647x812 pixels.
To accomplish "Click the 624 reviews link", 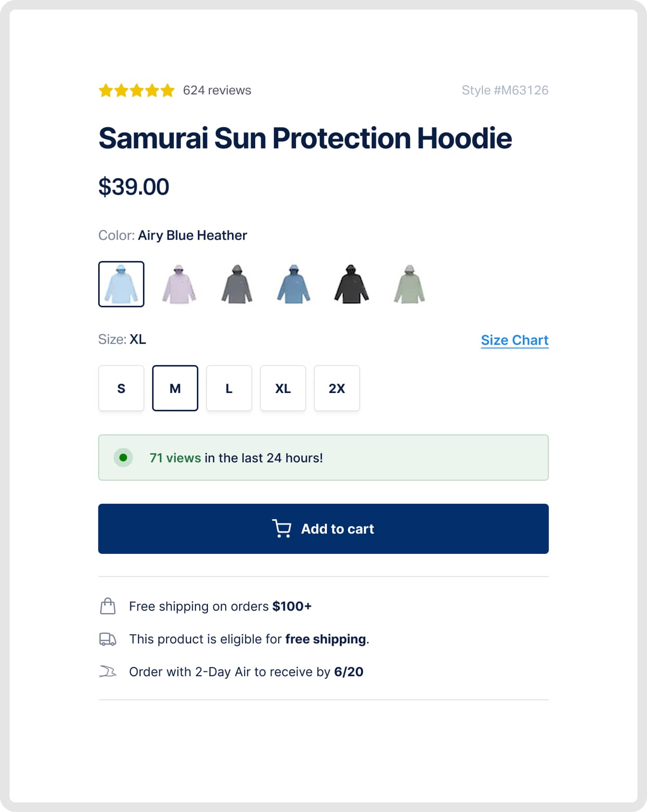I will [216, 90].
